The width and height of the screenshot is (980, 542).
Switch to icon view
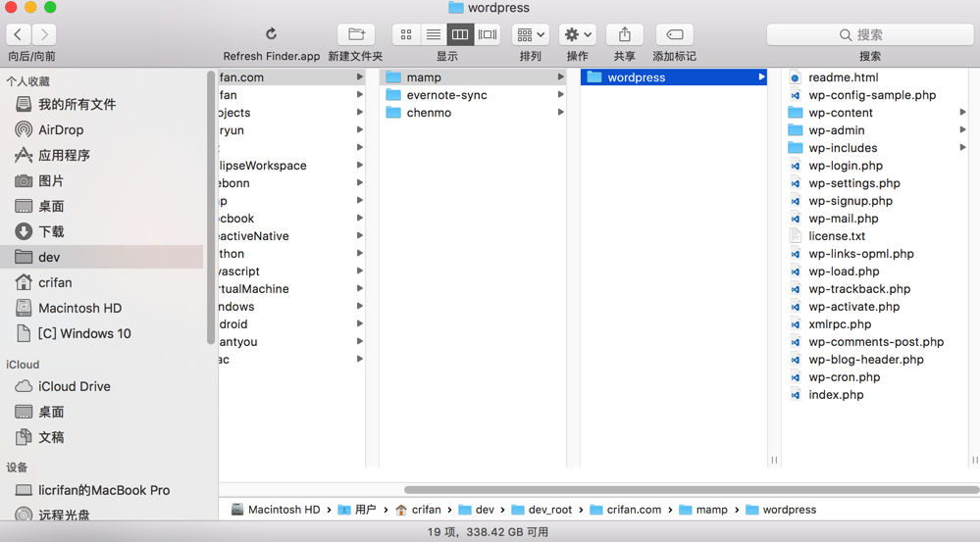coord(406,34)
